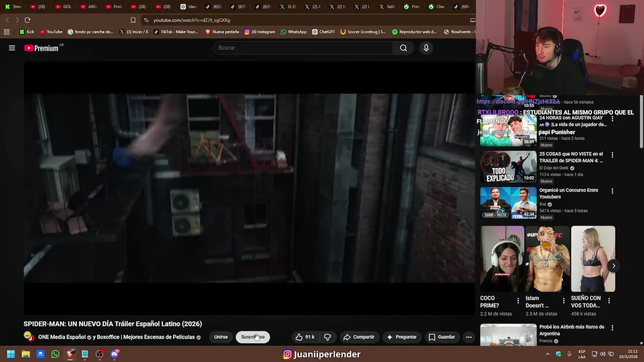Open more actions three-dot menu below video
This screenshot has height=362, width=644.
(469, 337)
